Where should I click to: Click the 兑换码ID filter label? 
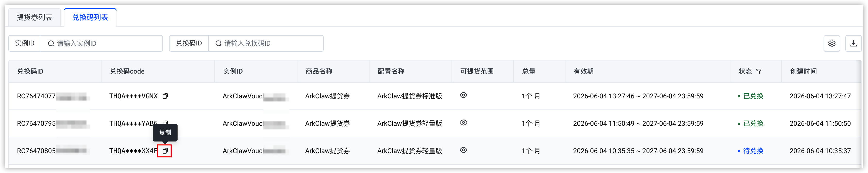pos(189,43)
